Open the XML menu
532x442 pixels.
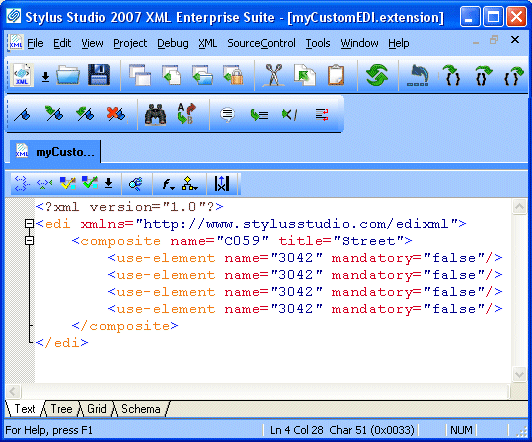click(208, 43)
